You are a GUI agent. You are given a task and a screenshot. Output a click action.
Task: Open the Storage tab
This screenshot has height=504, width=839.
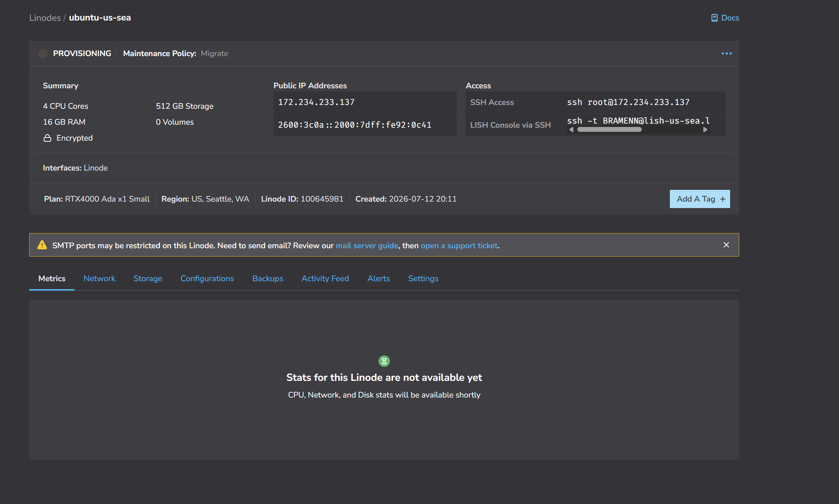(148, 279)
